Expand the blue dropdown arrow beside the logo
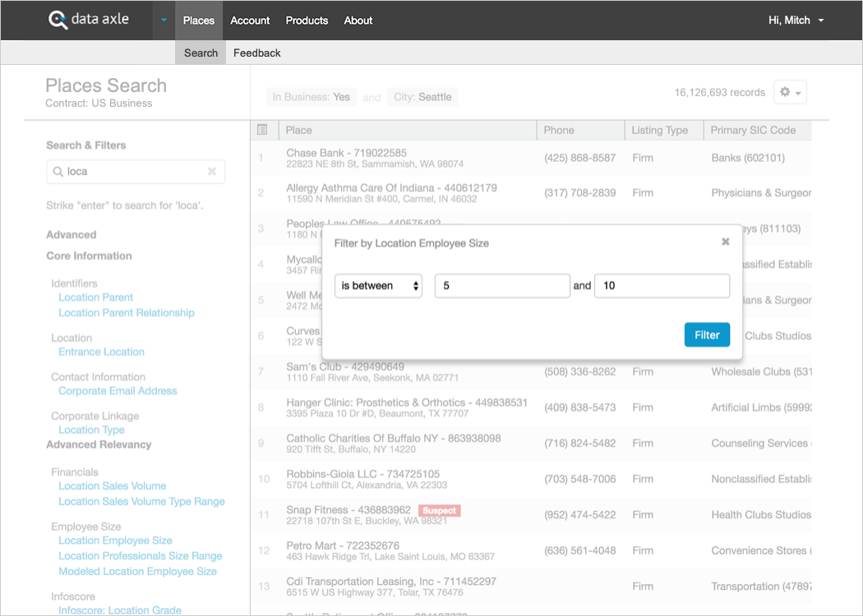 (x=164, y=21)
